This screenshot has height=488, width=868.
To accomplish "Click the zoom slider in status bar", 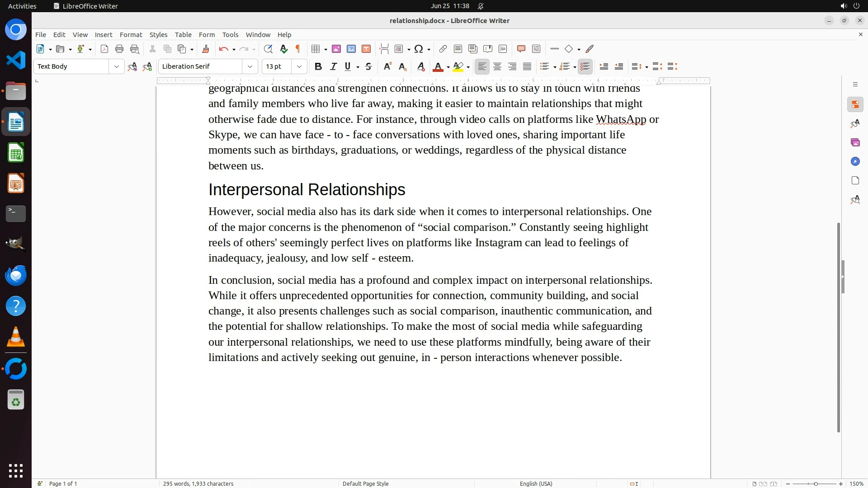I will pyautogui.click(x=815, y=484).
